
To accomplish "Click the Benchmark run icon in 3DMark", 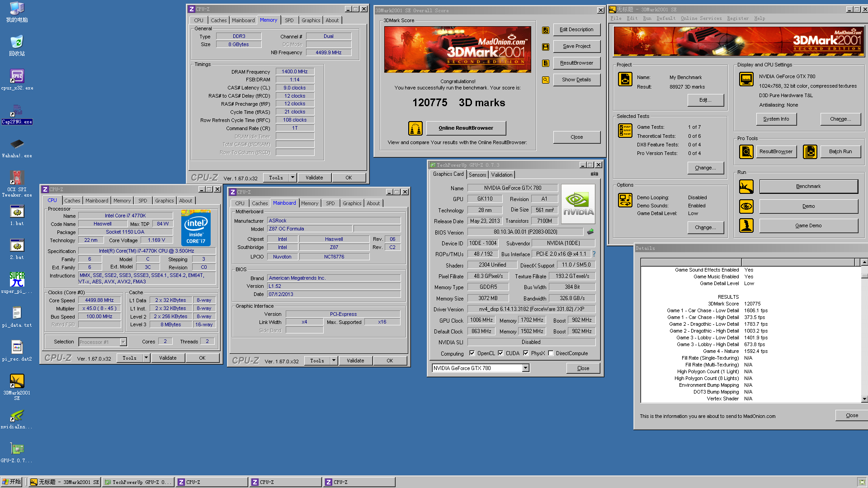I will (x=746, y=187).
